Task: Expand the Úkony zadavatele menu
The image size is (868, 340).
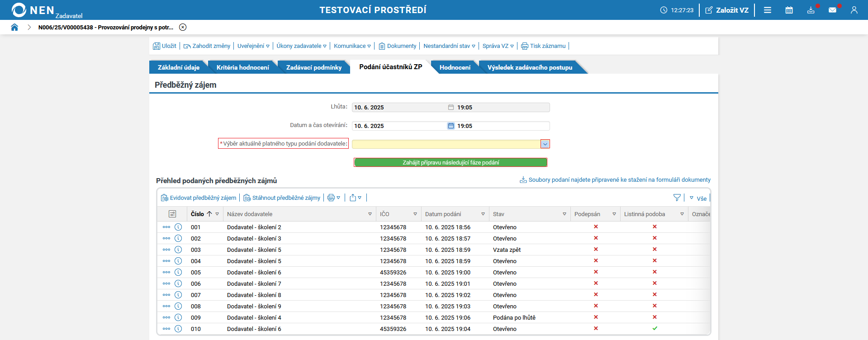Action: pyautogui.click(x=301, y=46)
